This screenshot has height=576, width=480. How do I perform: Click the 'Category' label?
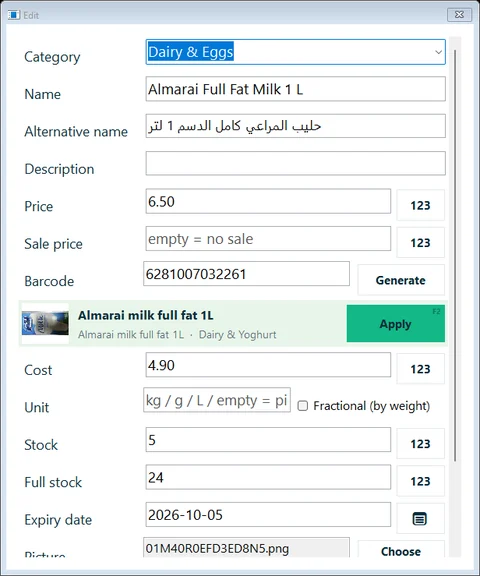[x=52, y=57]
